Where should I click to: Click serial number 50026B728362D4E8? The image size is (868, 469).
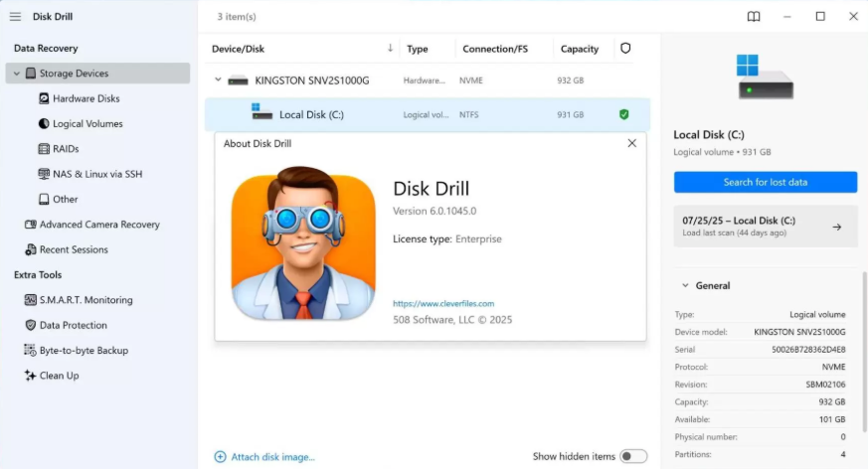pos(808,350)
